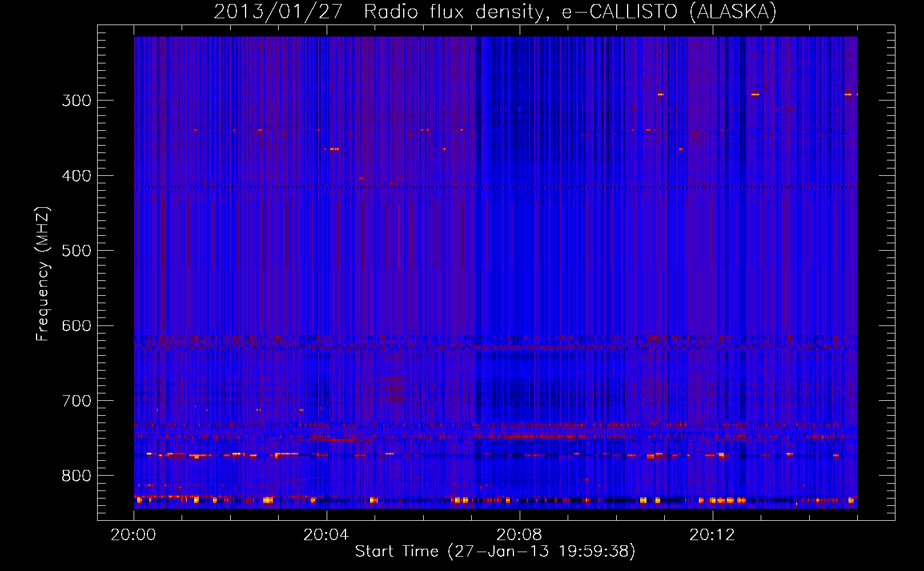Screen dimensions: 924x571
Task: Click the 20:08 time axis label
Action: click(519, 535)
